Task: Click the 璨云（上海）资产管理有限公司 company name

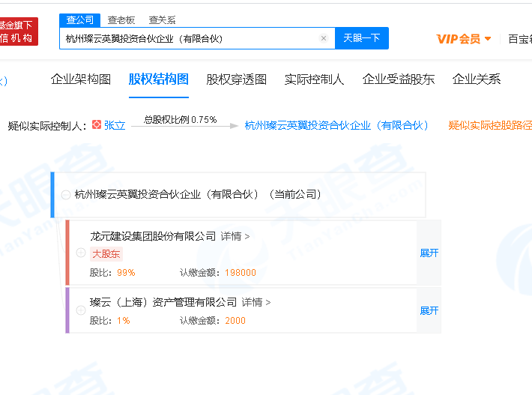Action: [163, 302]
